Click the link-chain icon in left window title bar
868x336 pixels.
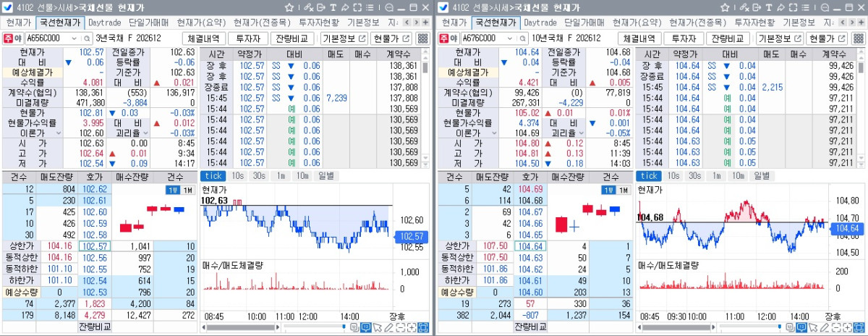309,7
